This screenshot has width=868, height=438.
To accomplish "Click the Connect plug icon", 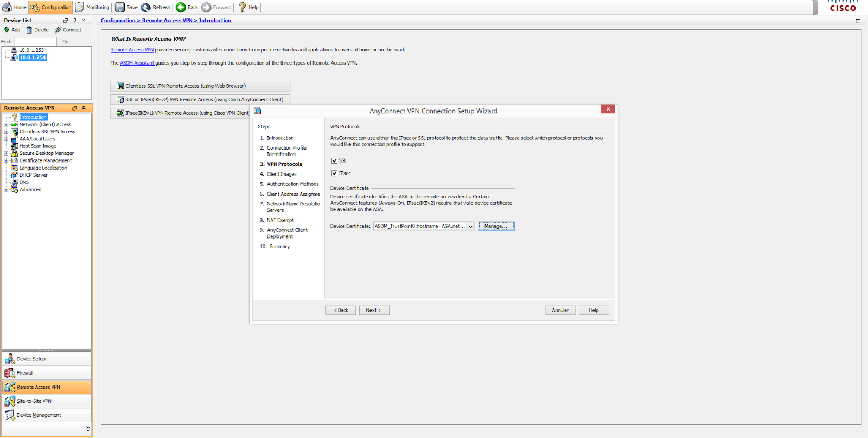I will (58, 30).
